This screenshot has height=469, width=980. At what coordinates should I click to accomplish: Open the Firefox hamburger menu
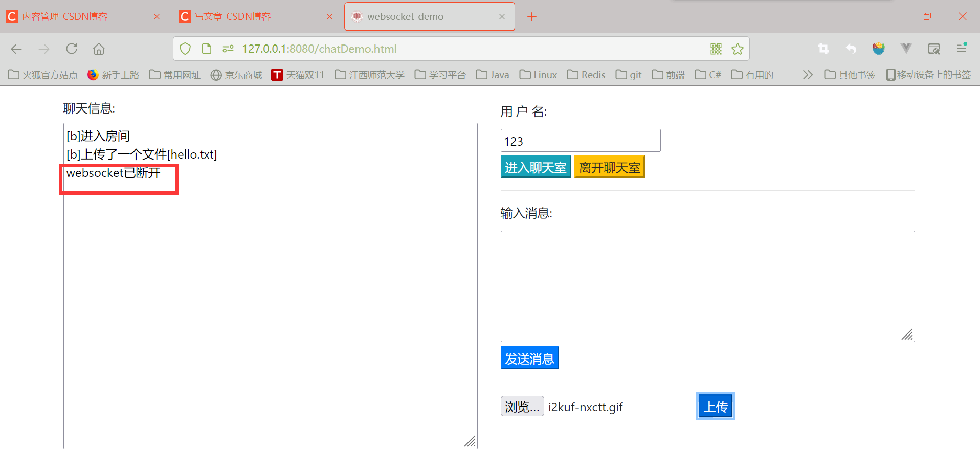click(962, 49)
